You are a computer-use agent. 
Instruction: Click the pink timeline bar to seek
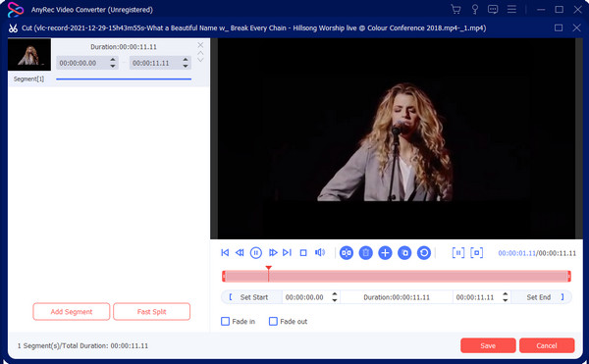pos(397,277)
